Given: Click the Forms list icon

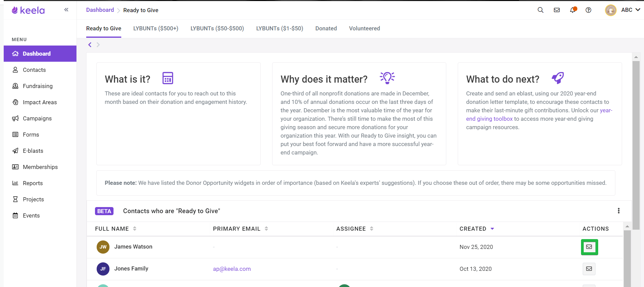Looking at the screenshot, I should pos(15,135).
